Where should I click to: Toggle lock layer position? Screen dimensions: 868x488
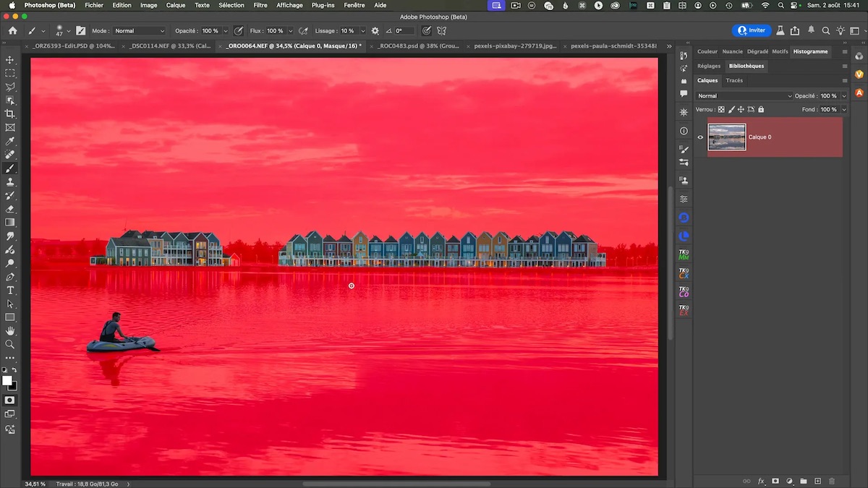coord(741,110)
